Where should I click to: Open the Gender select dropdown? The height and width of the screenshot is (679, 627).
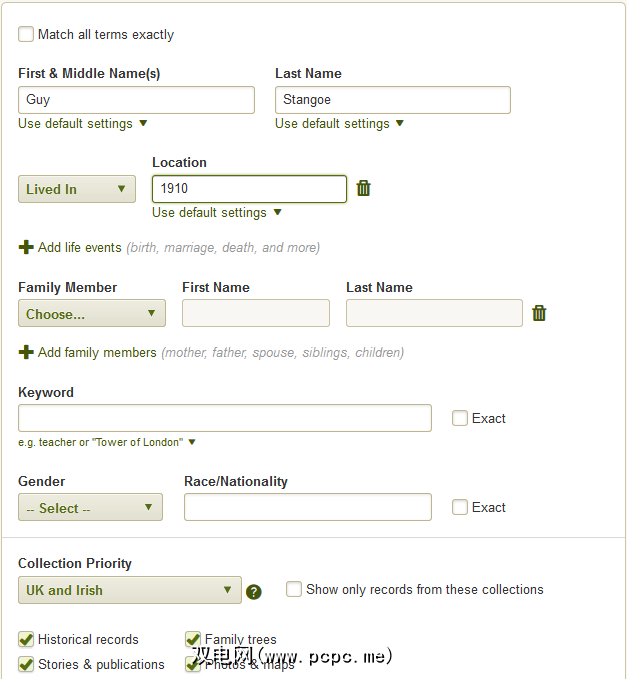(x=90, y=508)
